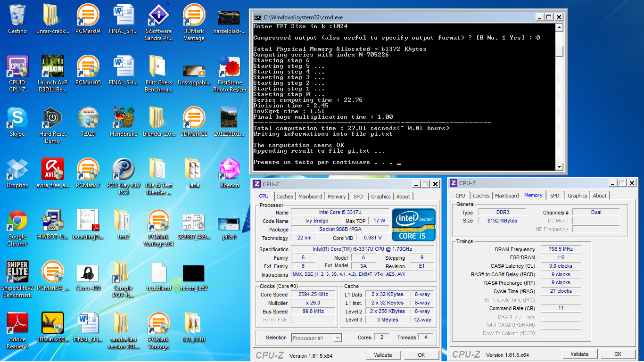644x362 pixels.
Task: Open the Unstoppable video file icon
Action: click(x=194, y=71)
